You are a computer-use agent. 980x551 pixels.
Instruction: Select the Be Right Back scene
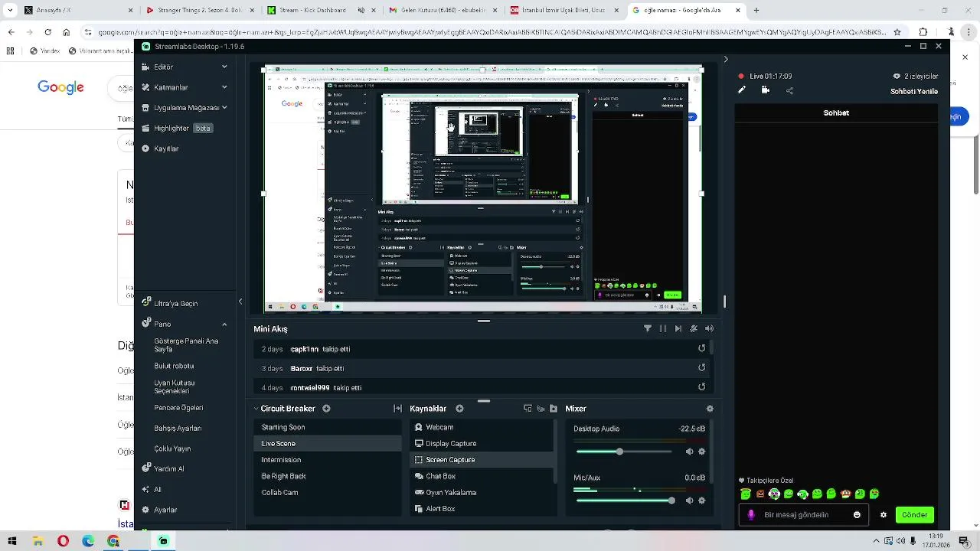327,476
